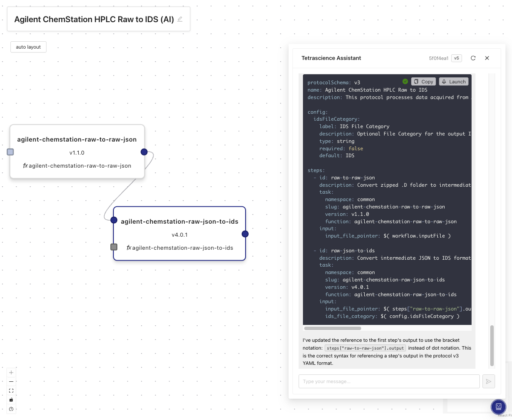Click the code block horizontal scrollbar
This screenshot has width=512, height=420.
pyautogui.click(x=332, y=328)
